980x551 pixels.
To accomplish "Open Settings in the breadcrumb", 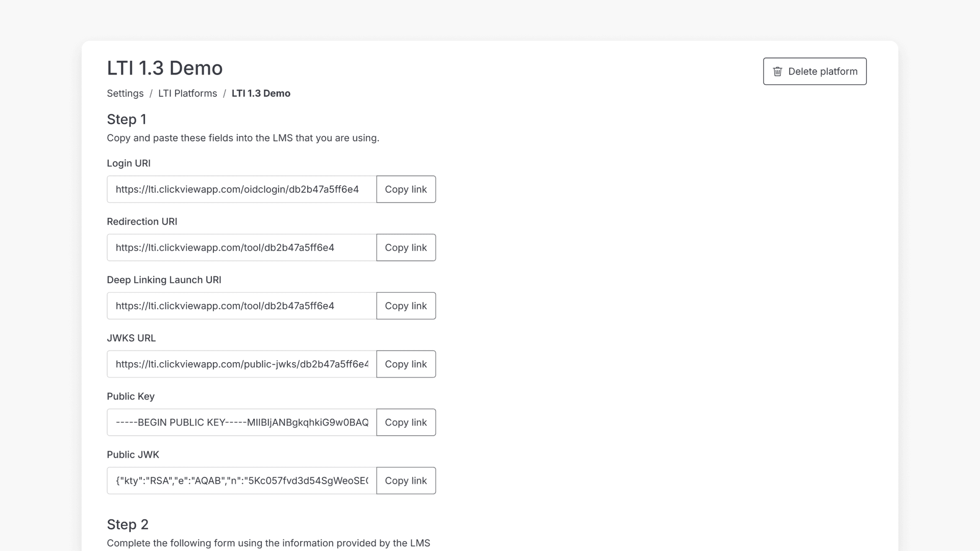I will (x=125, y=93).
